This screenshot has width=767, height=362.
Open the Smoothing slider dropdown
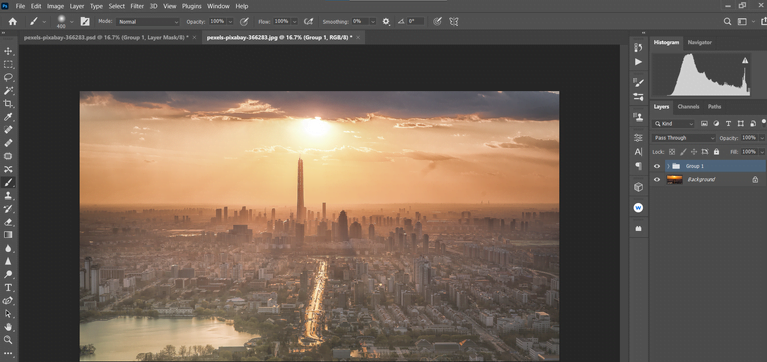tap(373, 22)
